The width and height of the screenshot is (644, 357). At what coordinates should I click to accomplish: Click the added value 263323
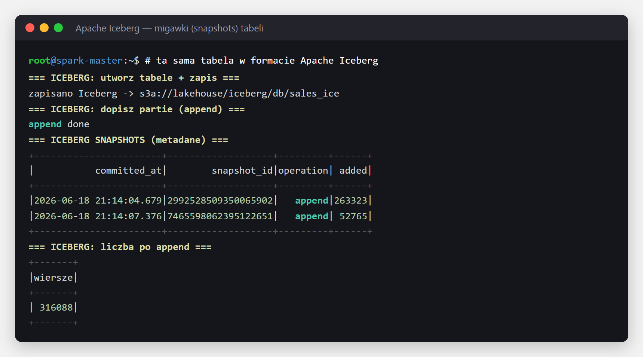(350, 201)
